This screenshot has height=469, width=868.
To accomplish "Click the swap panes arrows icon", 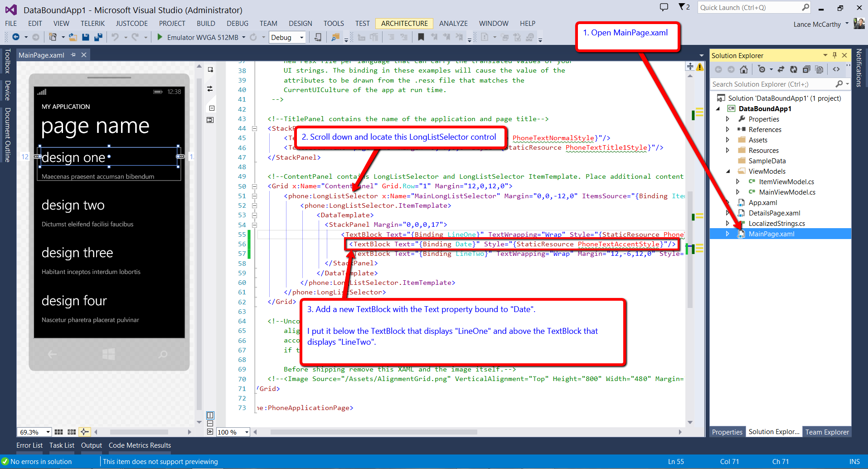I will click(210, 89).
